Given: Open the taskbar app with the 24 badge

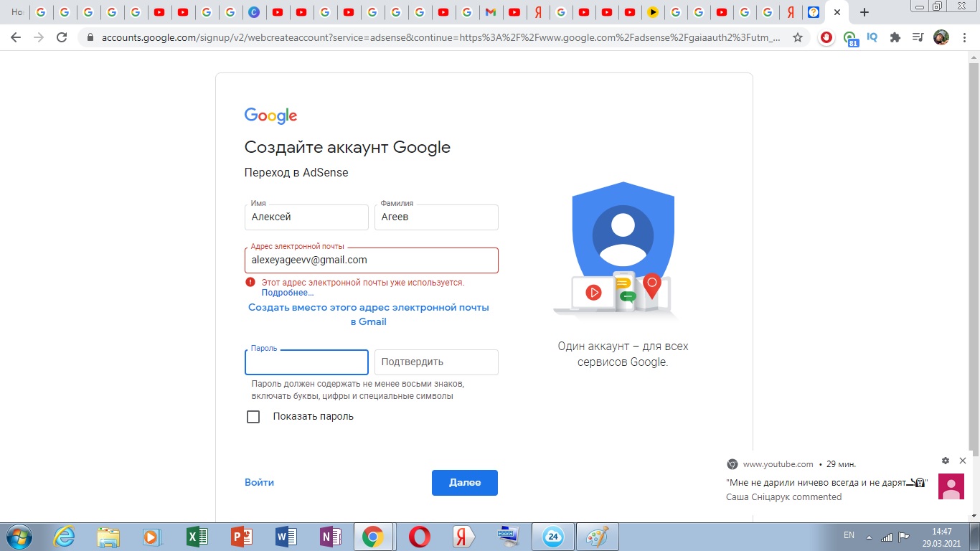Looking at the screenshot, I should pos(553,537).
